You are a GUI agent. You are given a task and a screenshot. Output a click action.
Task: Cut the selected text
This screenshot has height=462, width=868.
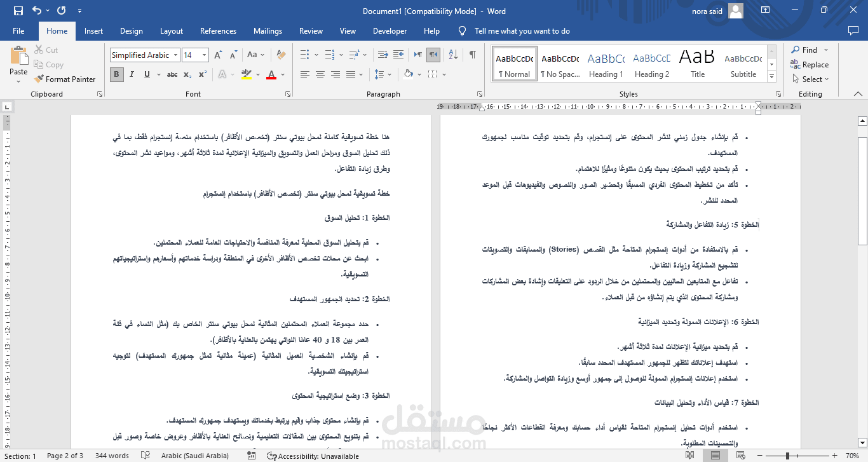(x=46, y=50)
